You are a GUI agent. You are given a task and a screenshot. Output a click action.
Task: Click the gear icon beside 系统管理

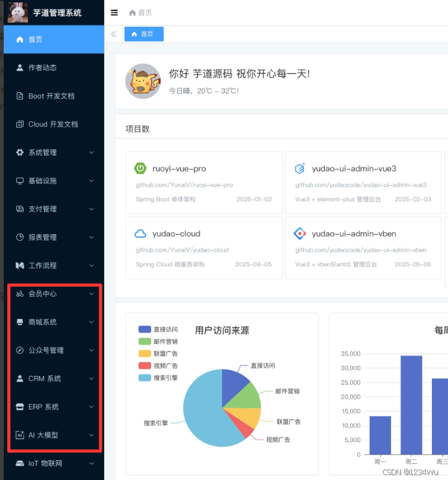20,152
